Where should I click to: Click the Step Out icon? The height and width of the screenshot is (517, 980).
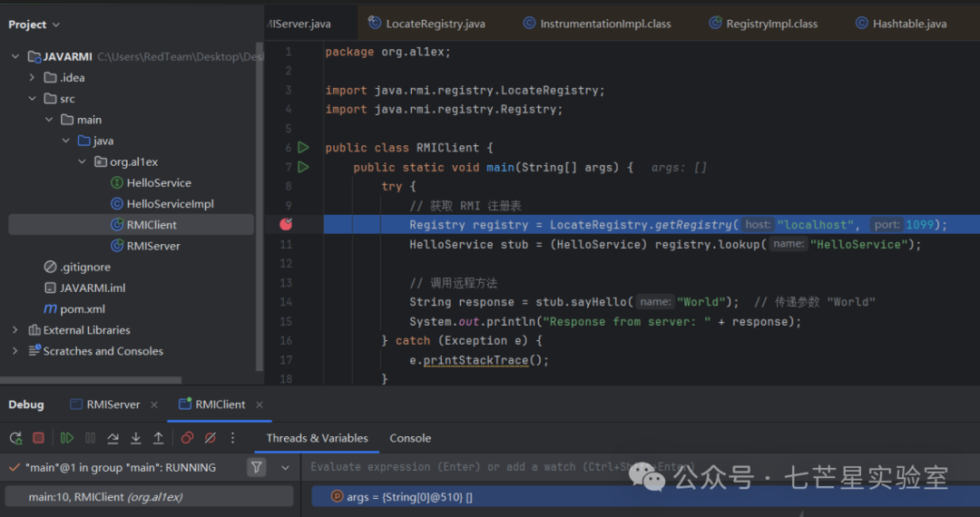tap(159, 438)
